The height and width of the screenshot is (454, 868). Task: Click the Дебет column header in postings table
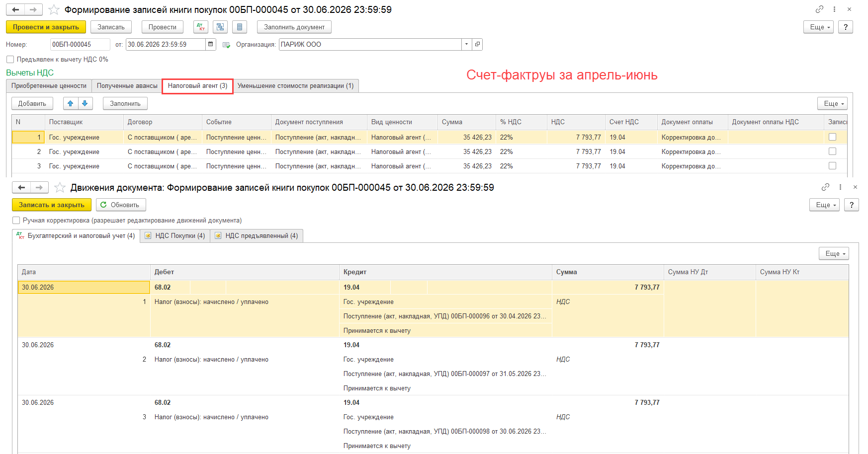click(245, 272)
